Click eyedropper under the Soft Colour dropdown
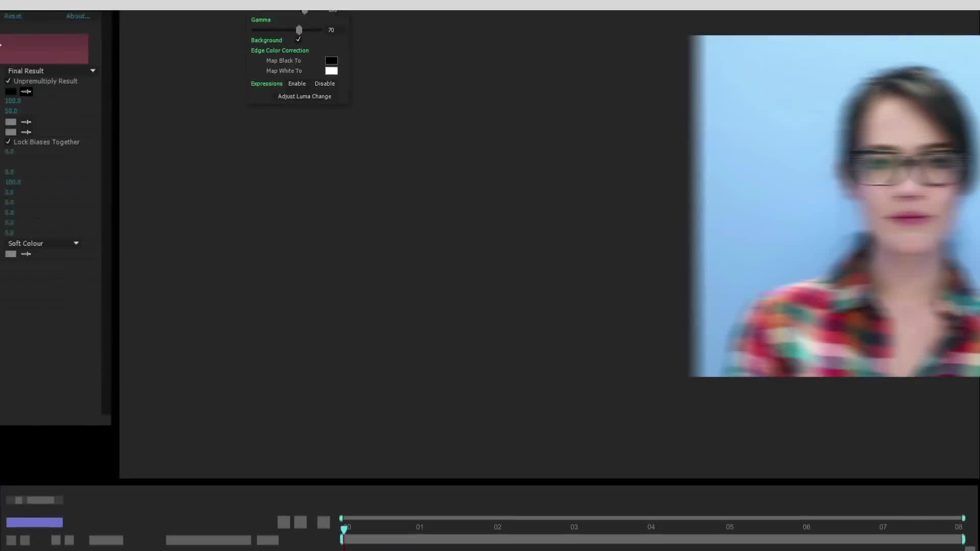This screenshot has height=551, width=980. click(26, 254)
